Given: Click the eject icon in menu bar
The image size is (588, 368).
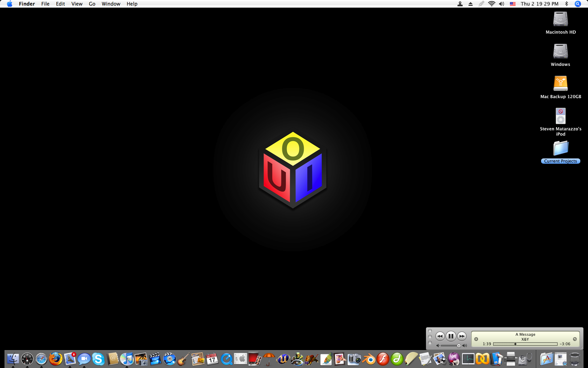Looking at the screenshot, I should 470,4.
